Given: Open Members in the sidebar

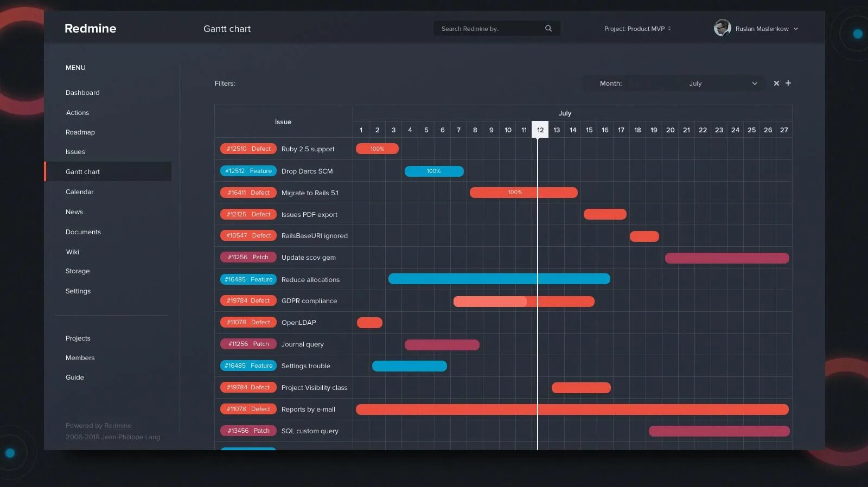Looking at the screenshot, I should pos(80,358).
